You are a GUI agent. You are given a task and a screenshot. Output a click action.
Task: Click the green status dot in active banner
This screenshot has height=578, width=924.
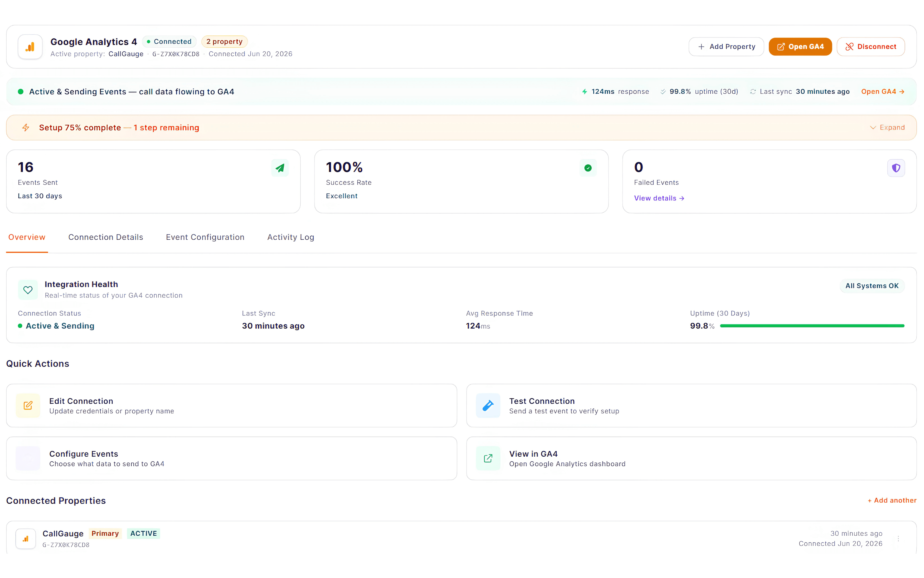pos(21,92)
